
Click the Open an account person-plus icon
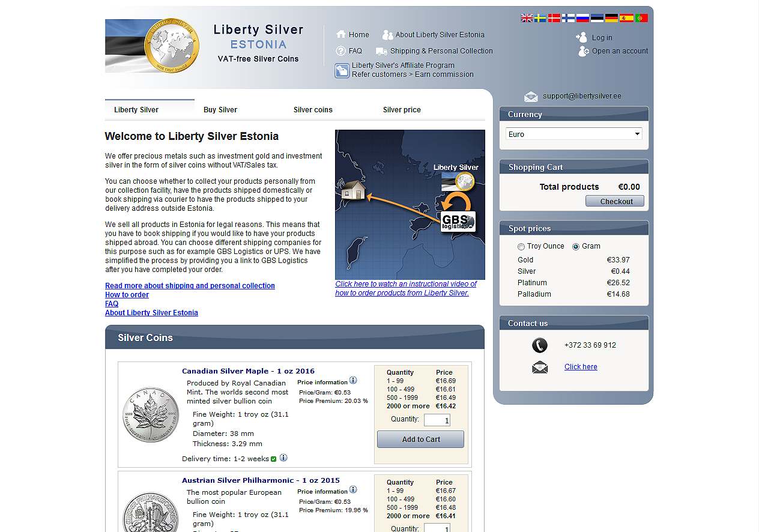[x=584, y=51]
